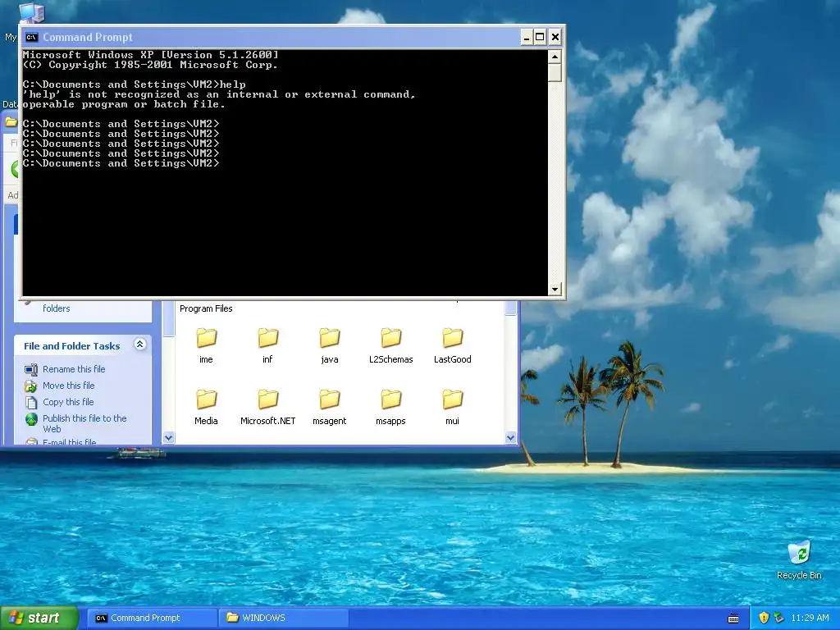Viewport: 840px width, 630px height.
Task: Click the security shield tray icon
Action: pyautogui.click(x=764, y=618)
